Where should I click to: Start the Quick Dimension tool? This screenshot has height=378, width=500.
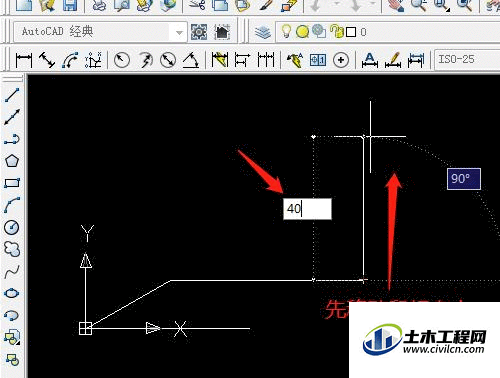click(220, 60)
